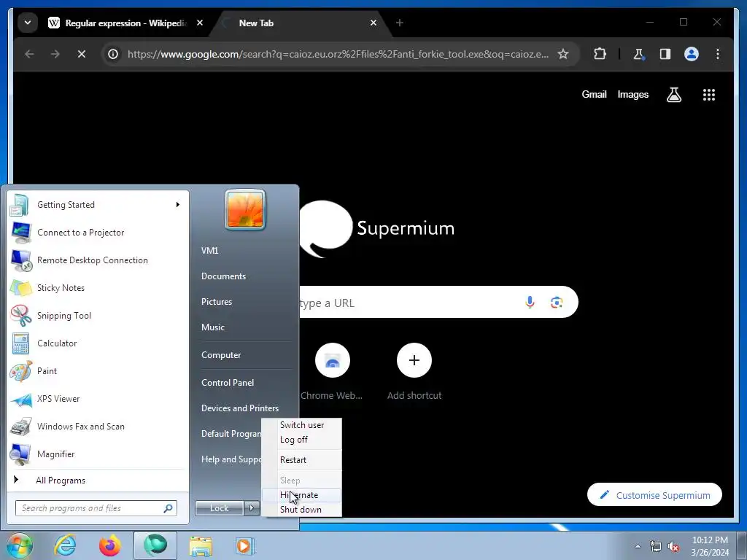
Task: Open Documents from Start menu
Action: click(223, 276)
